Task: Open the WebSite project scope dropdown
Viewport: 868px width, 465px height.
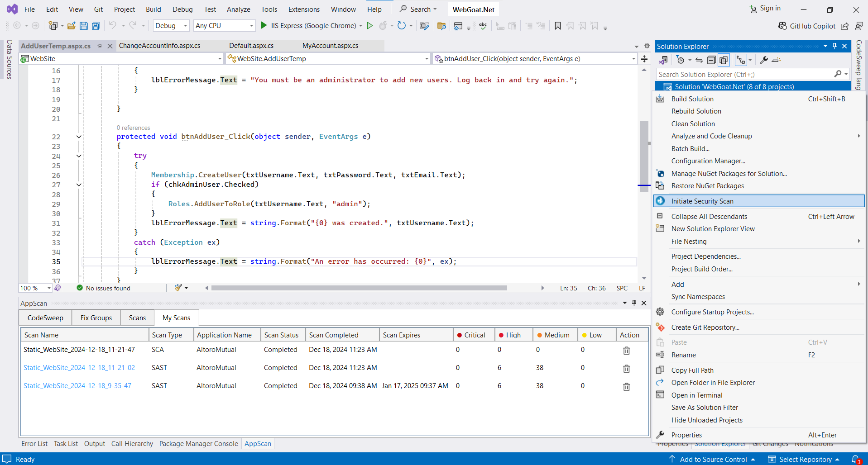Action: (x=121, y=58)
